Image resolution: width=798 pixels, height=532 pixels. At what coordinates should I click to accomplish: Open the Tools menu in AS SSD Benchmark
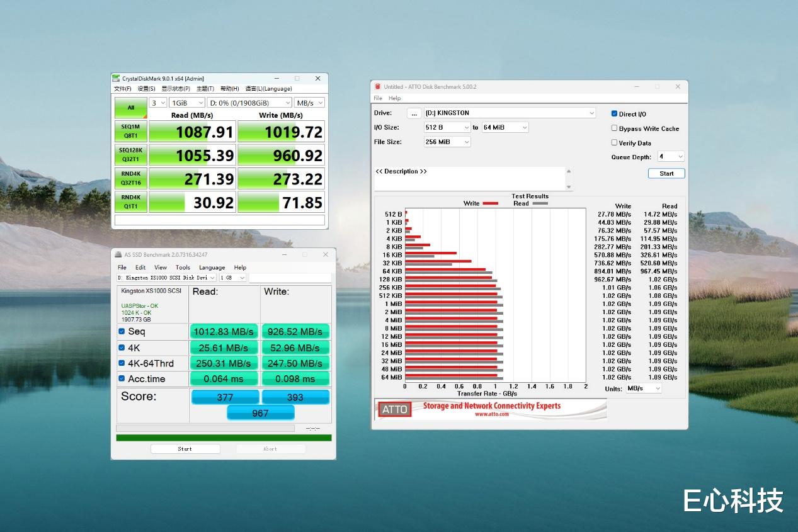(183, 268)
